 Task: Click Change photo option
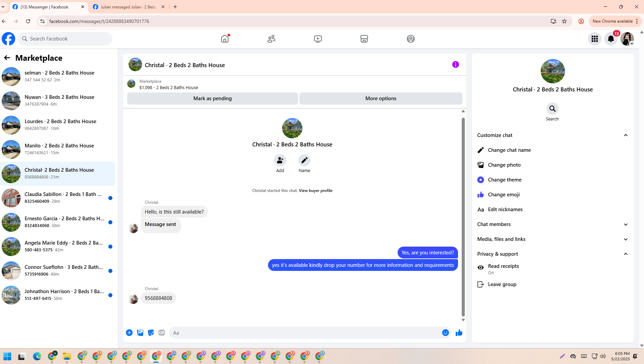[553, 165]
